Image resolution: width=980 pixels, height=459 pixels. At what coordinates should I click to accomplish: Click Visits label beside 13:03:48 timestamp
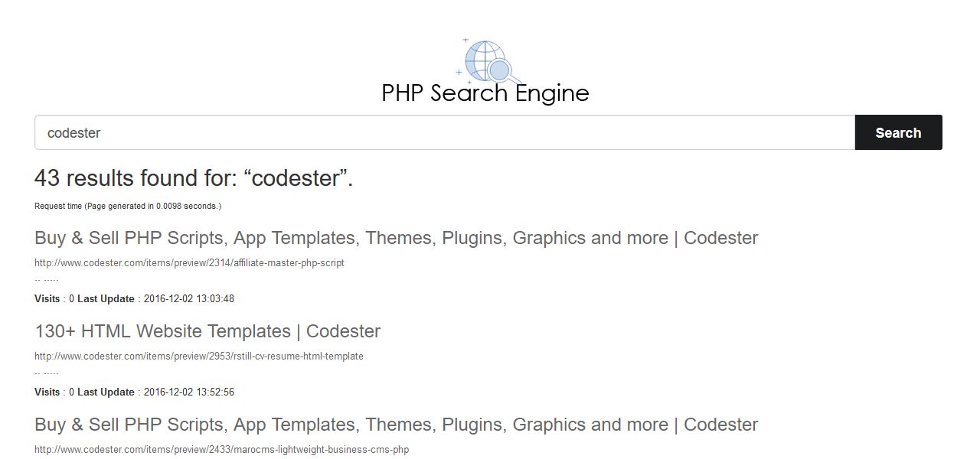point(47,298)
